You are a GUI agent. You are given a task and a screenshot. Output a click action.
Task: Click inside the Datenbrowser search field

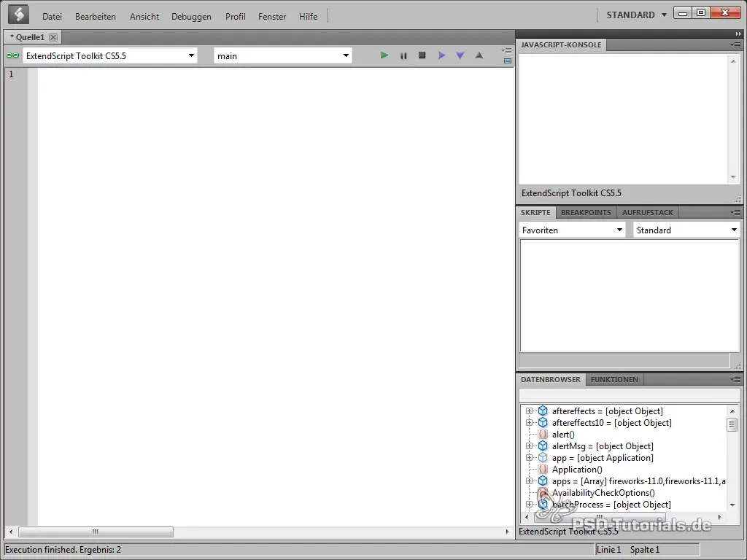[630, 395]
